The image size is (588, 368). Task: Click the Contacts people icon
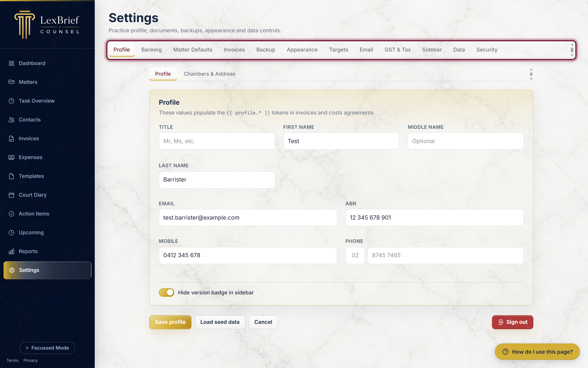(x=11, y=120)
